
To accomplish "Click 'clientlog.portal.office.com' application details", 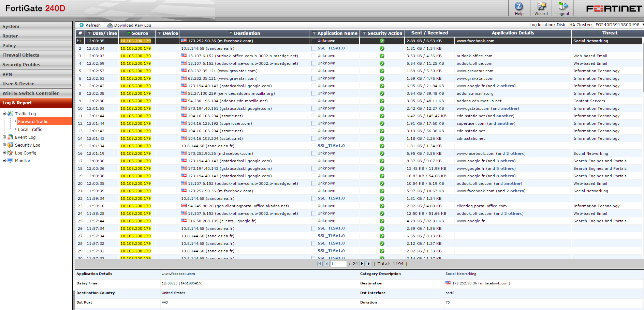I will pos(482,206).
